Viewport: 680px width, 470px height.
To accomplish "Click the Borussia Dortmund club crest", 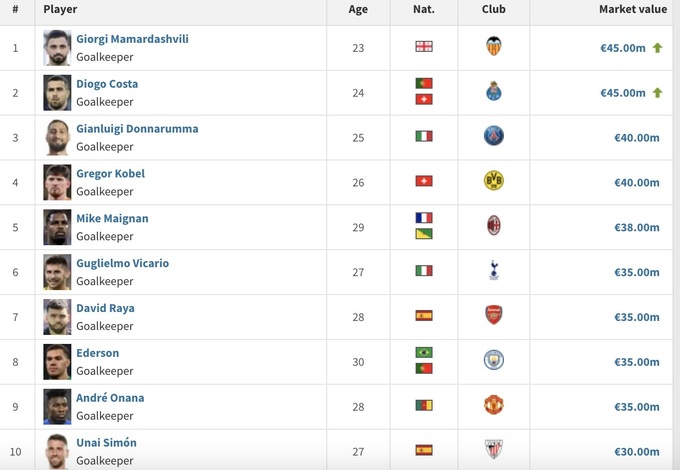I will pyautogui.click(x=493, y=181).
